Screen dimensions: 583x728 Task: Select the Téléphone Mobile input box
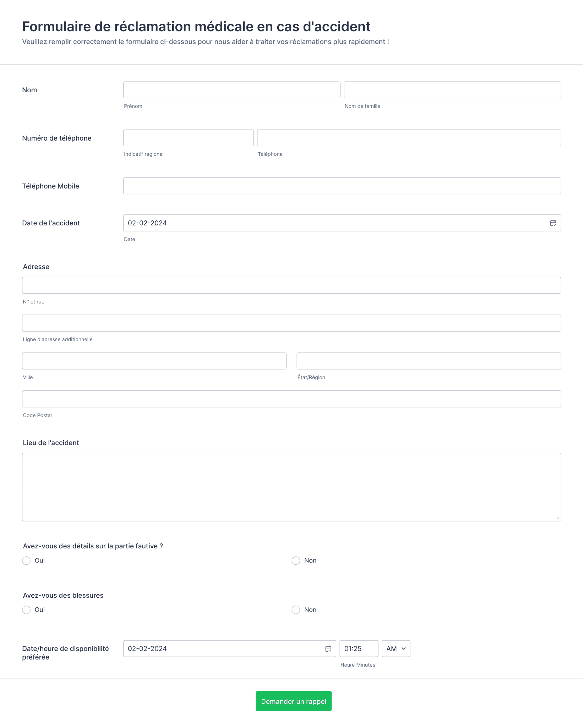pyautogui.click(x=342, y=186)
